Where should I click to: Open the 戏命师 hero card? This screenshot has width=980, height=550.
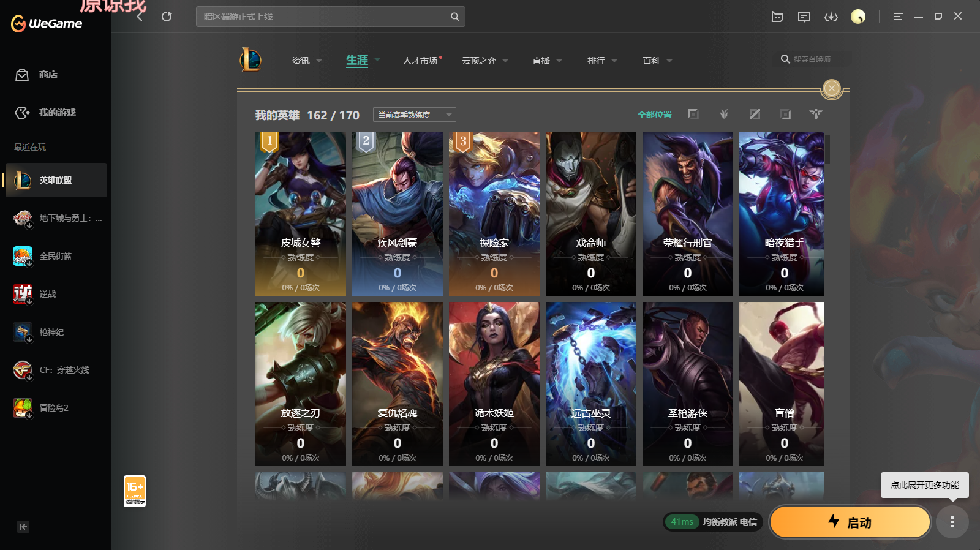(x=591, y=214)
